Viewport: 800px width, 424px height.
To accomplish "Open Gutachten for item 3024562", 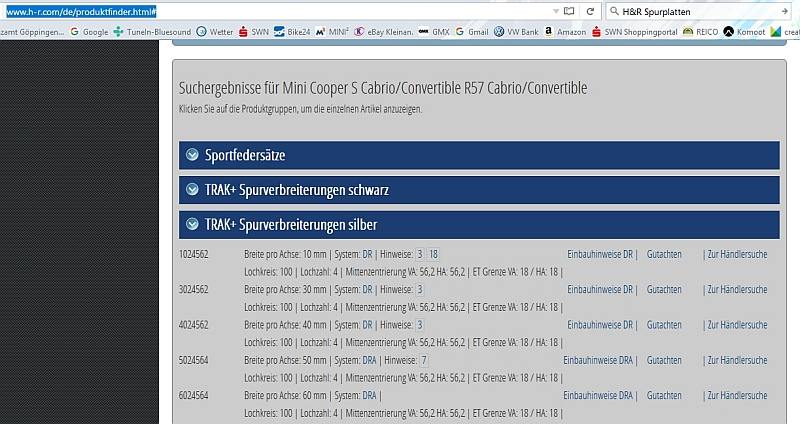I will point(664,289).
